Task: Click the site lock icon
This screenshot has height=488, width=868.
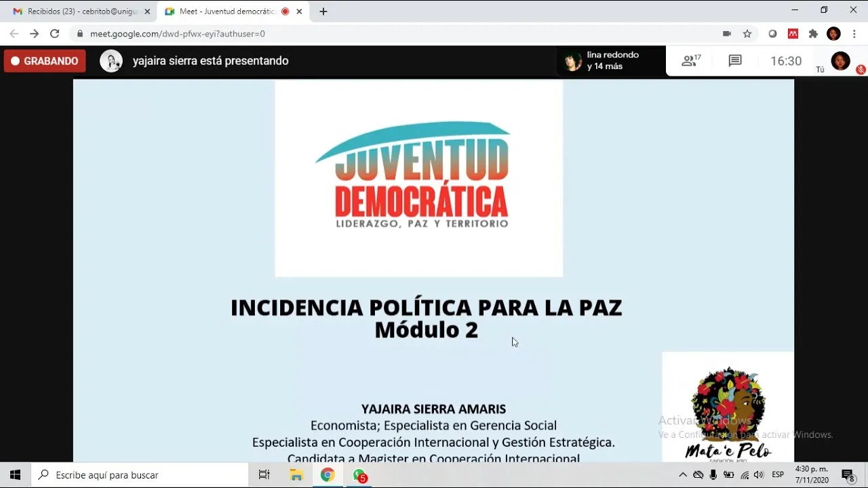Action: click(x=80, y=34)
